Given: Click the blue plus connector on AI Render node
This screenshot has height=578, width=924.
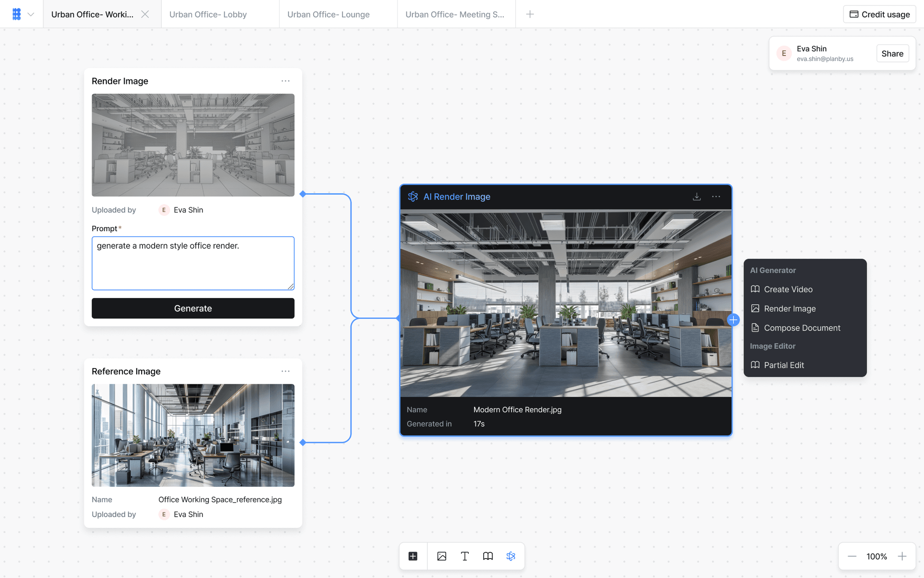Looking at the screenshot, I should (x=733, y=320).
